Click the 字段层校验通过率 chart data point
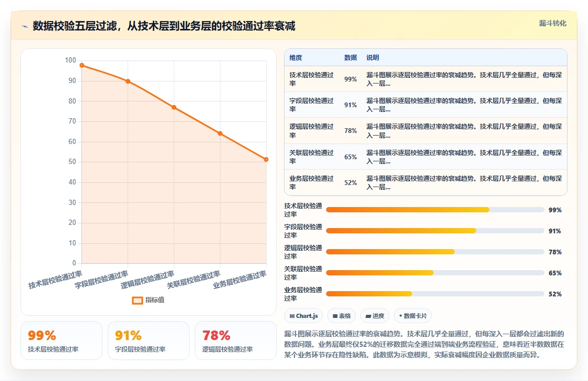This screenshot has width=588, height=381. point(128,81)
